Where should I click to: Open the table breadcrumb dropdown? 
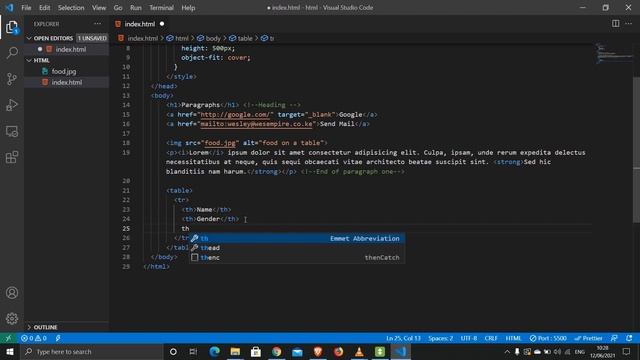point(241,38)
